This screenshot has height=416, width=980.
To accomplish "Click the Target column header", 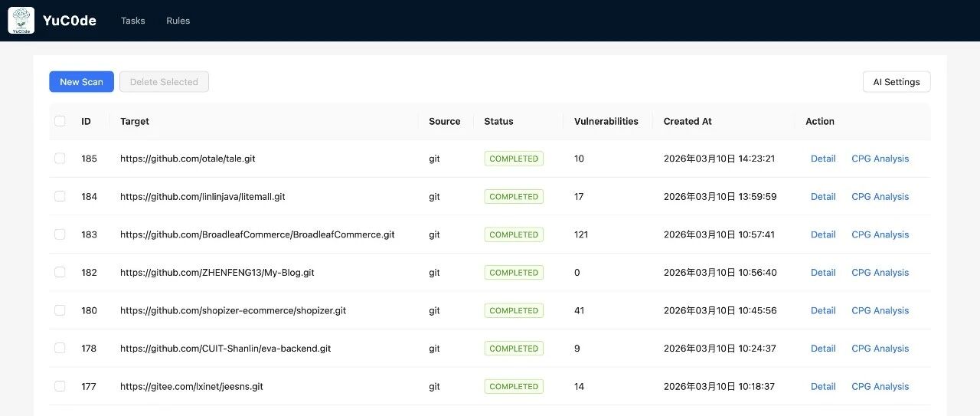I will click(x=135, y=121).
